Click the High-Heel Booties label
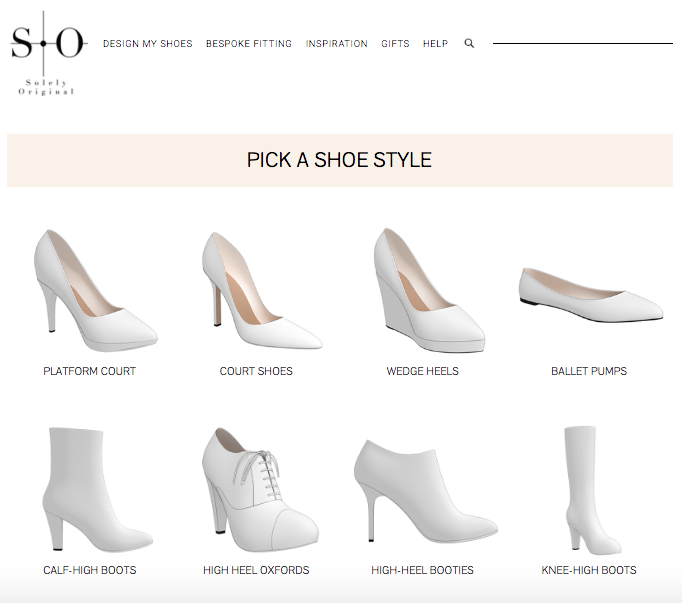 (422, 570)
